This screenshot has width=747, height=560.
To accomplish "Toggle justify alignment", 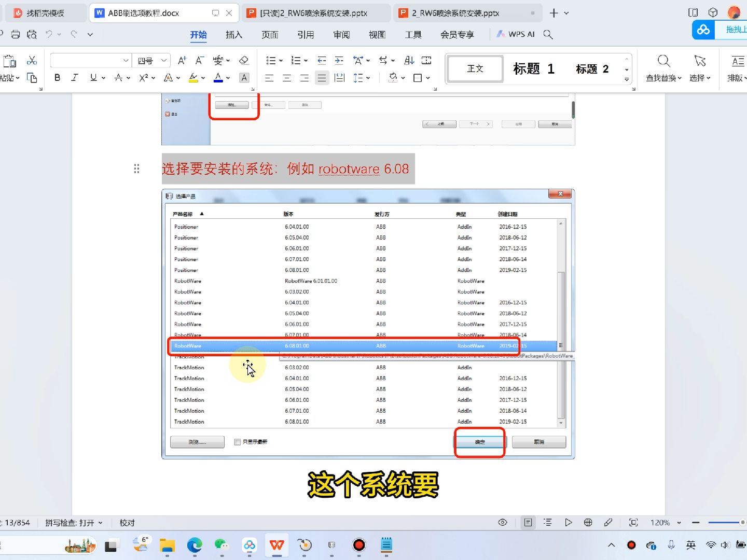I will coord(322,78).
